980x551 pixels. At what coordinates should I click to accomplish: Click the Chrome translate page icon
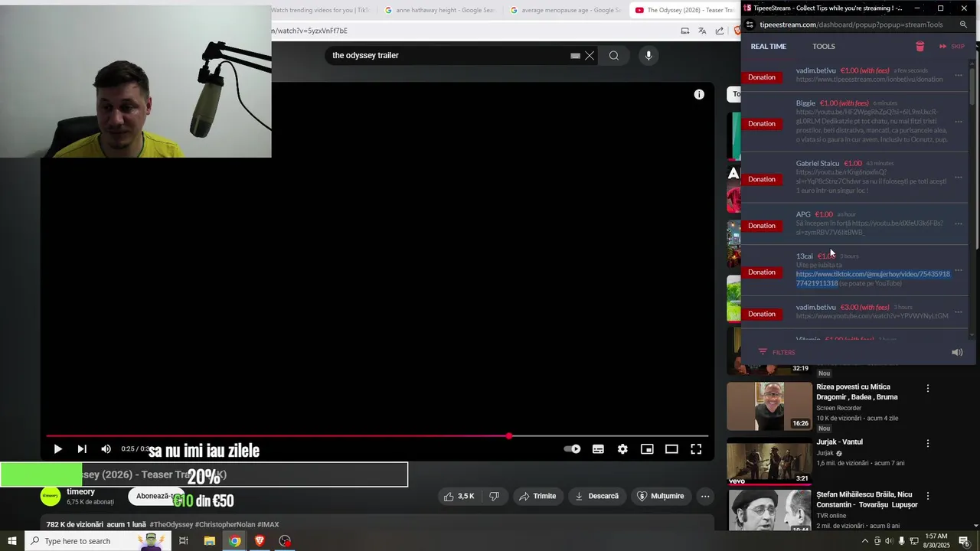coord(702,31)
